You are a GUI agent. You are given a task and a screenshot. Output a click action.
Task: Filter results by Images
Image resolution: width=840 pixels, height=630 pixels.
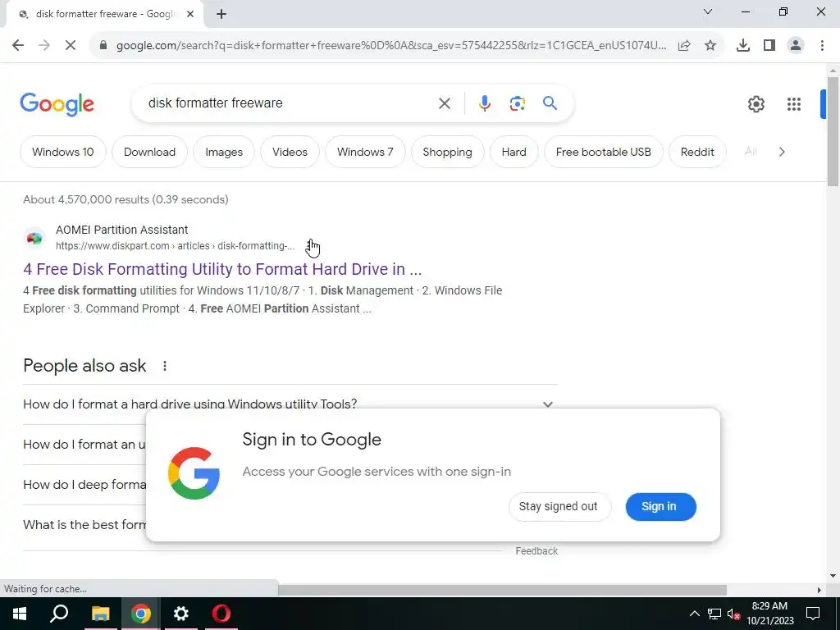[x=224, y=152]
